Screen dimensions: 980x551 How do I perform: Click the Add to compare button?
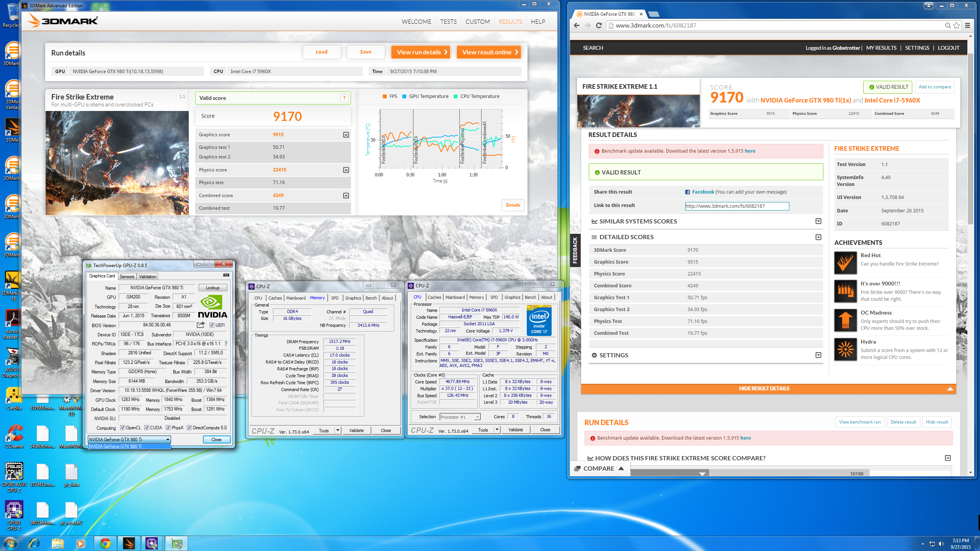934,87
